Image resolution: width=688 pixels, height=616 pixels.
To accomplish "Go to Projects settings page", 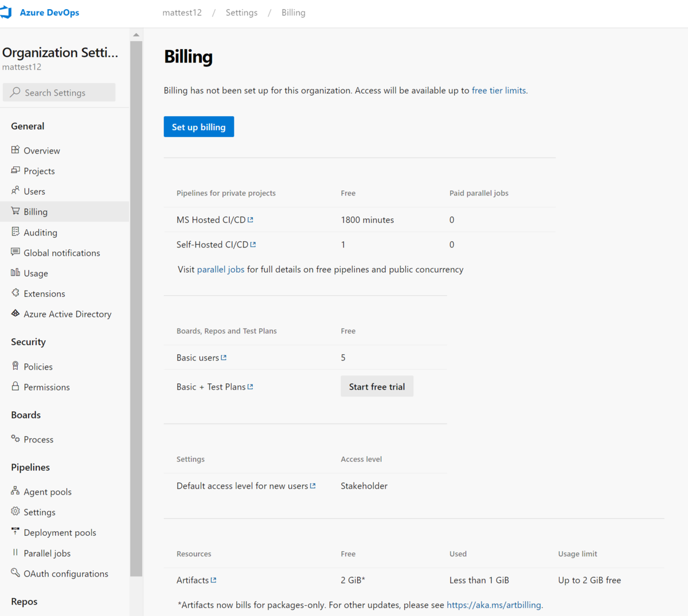I will point(39,171).
